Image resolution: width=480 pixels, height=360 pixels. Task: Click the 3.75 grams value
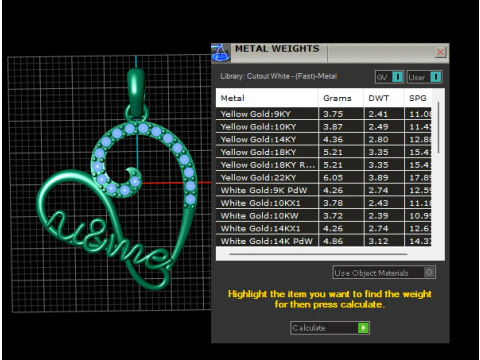coord(333,114)
